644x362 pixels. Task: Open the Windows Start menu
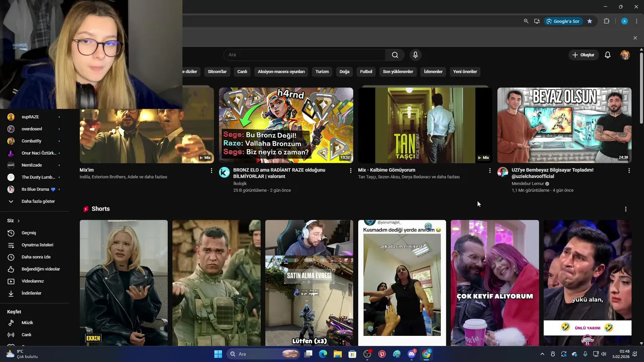pos(218,354)
